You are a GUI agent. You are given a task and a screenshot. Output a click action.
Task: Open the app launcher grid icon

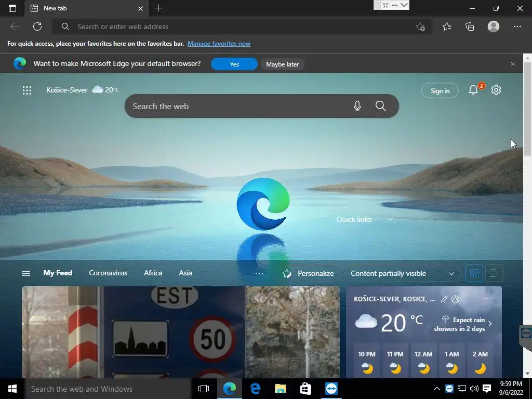click(27, 90)
